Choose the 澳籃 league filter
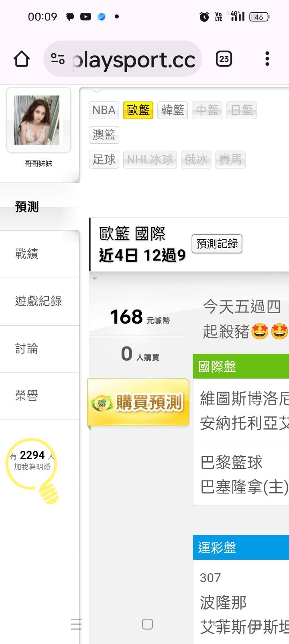This screenshot has width=289, height=644. click(104, 135)
